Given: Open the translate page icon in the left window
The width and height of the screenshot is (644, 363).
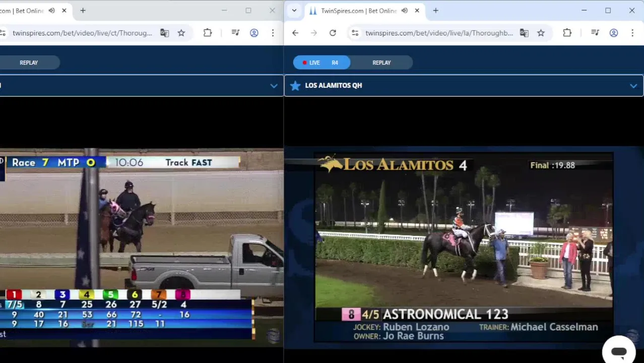Looking at the screenshot, I should (164, 33).
